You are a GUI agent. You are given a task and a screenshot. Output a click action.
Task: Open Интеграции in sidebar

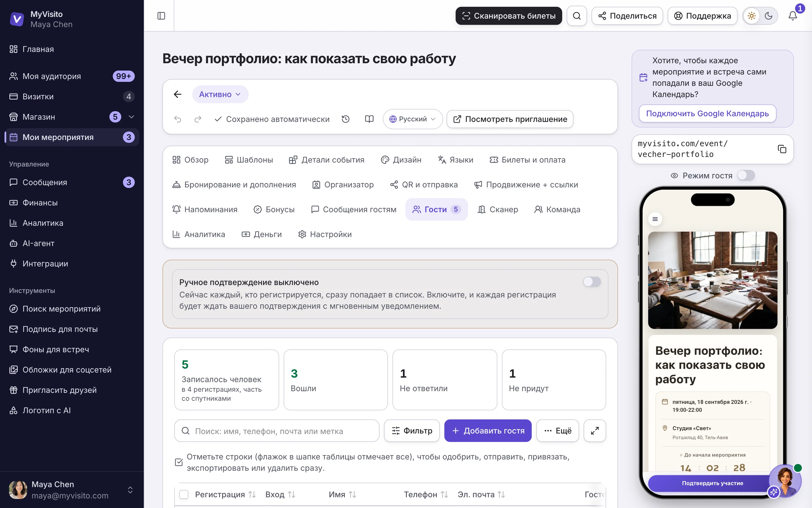click(x=72, y=263)
